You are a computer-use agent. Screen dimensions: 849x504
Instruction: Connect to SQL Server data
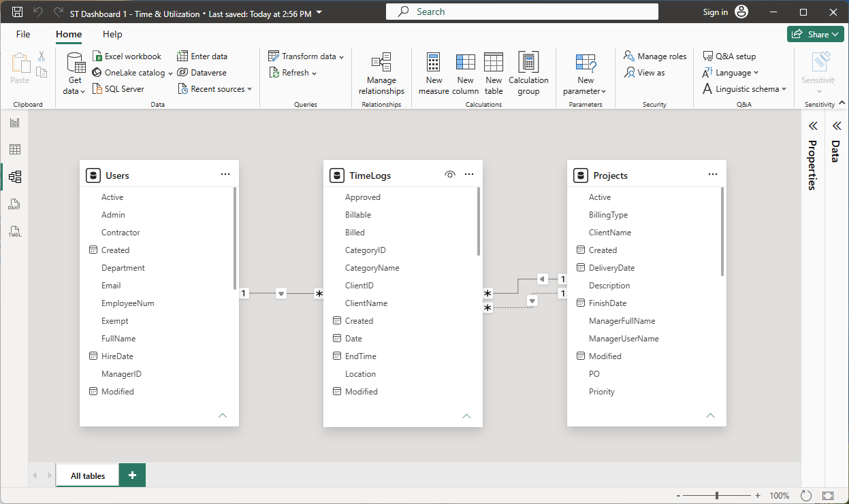pos(118,89)
